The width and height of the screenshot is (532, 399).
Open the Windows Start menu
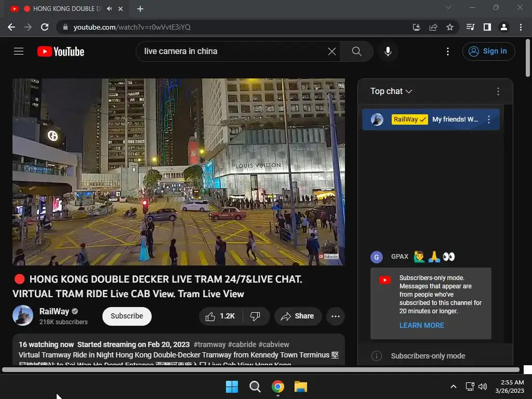(x=232, y=387)
